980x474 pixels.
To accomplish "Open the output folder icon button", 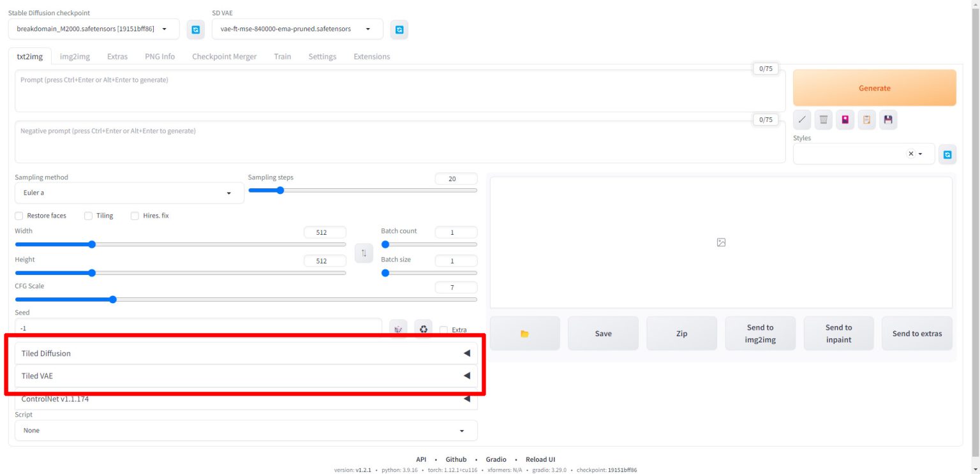I will click(524, 334).
